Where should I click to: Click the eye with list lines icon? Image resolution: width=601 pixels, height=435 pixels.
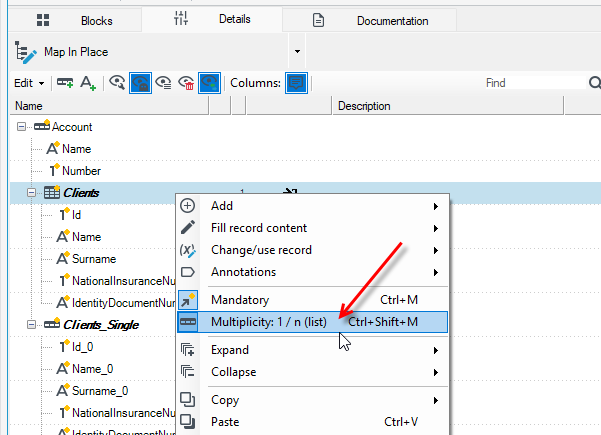pos(163,83)
